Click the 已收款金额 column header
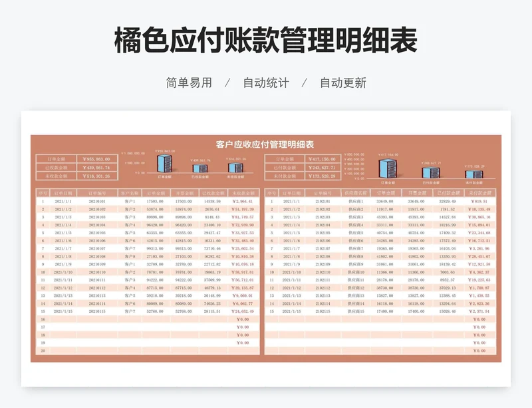Viewport: 532px width, 408px height. (213, 193)
